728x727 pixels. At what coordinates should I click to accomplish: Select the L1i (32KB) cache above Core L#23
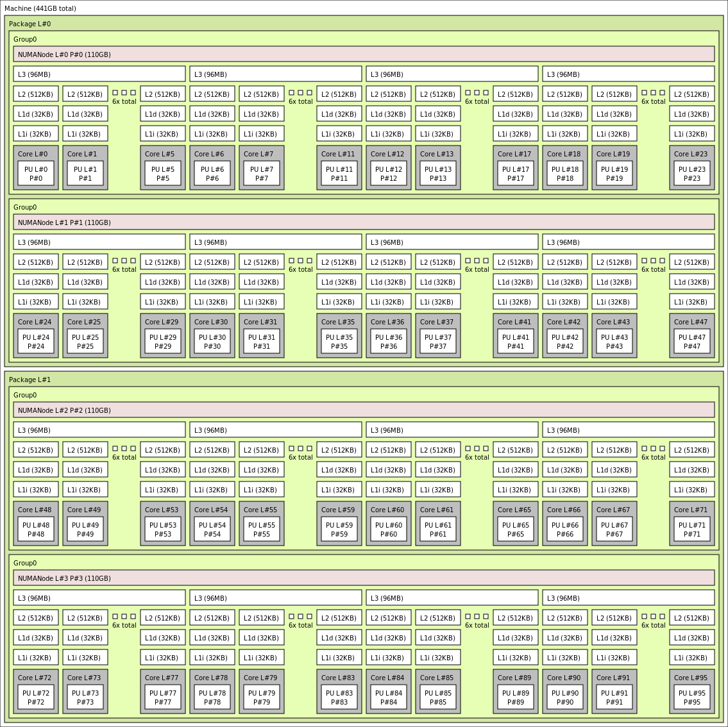[x=691, y=133]
